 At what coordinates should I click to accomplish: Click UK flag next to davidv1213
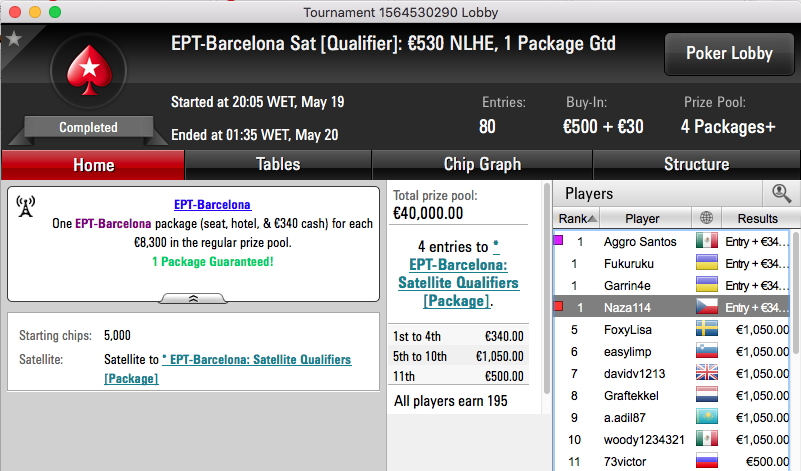pos(707,373)
